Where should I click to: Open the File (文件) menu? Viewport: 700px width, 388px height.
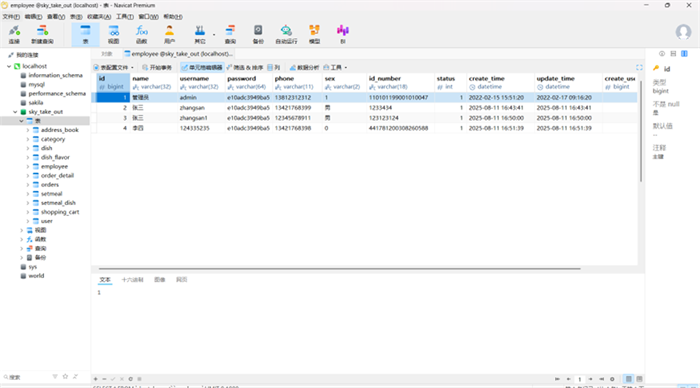pyautogui.click(x=11, y=17)
